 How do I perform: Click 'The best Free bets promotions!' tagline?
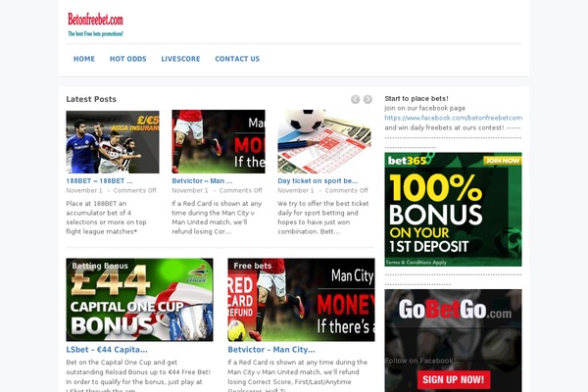click(95, 33)
